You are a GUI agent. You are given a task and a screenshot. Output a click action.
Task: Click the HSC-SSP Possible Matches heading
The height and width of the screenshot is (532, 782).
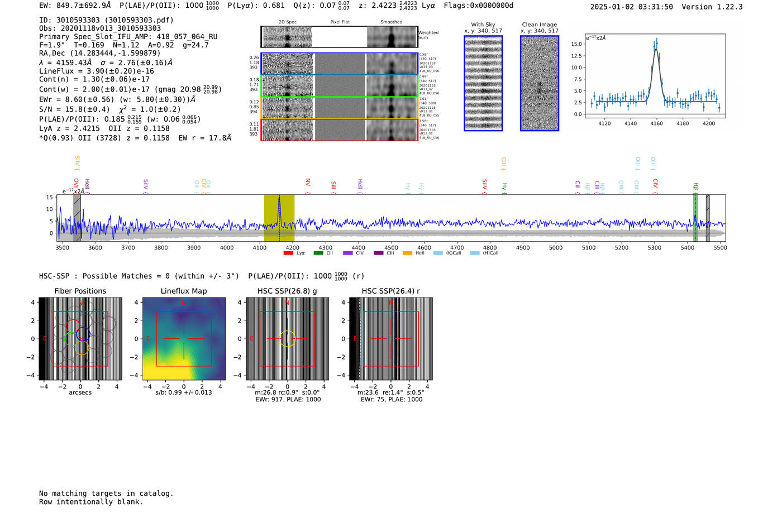(202, 276)
